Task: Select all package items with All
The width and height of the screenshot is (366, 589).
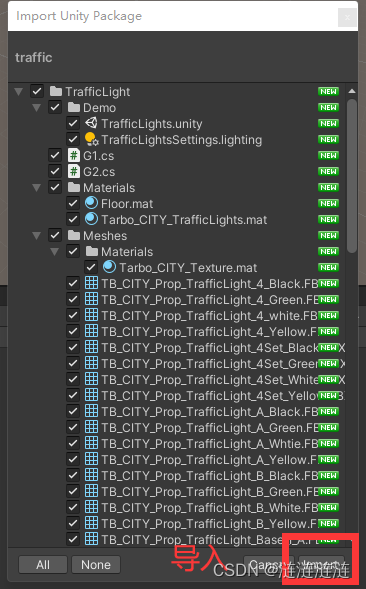Action: (43, 565)
